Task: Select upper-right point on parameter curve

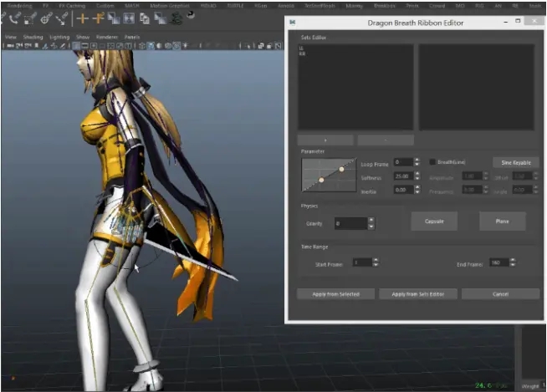Action: [341, 169]
